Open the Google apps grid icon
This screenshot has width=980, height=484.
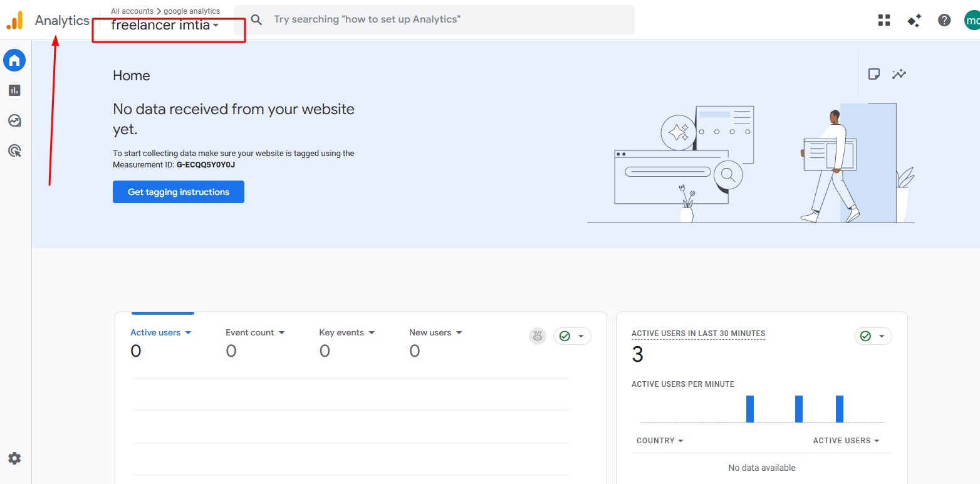(x=884, y=19)
